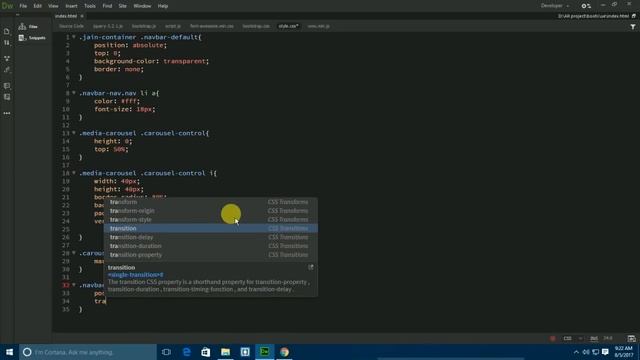Viewport: 640px width, 360px height.
Task: Launch Microsoft Edge from the taskbar
Action: coord(187,352)
